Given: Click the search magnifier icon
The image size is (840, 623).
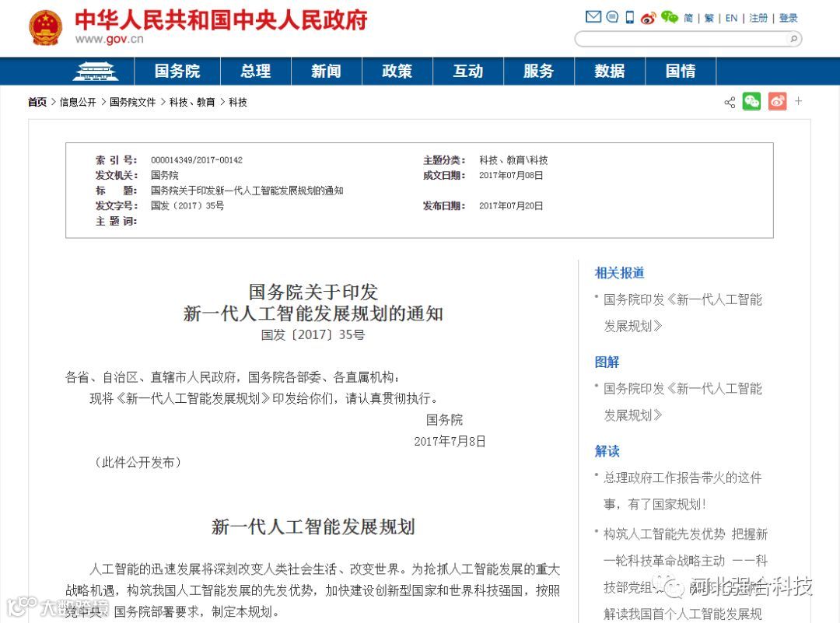Looking at the screenshot, I should [793, 39].
